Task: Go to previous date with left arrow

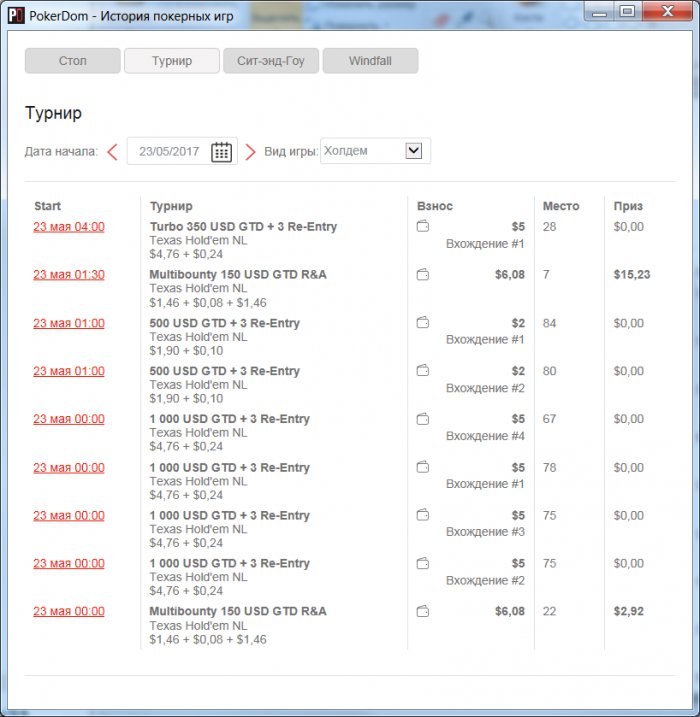Action: [x=112, y=152]
